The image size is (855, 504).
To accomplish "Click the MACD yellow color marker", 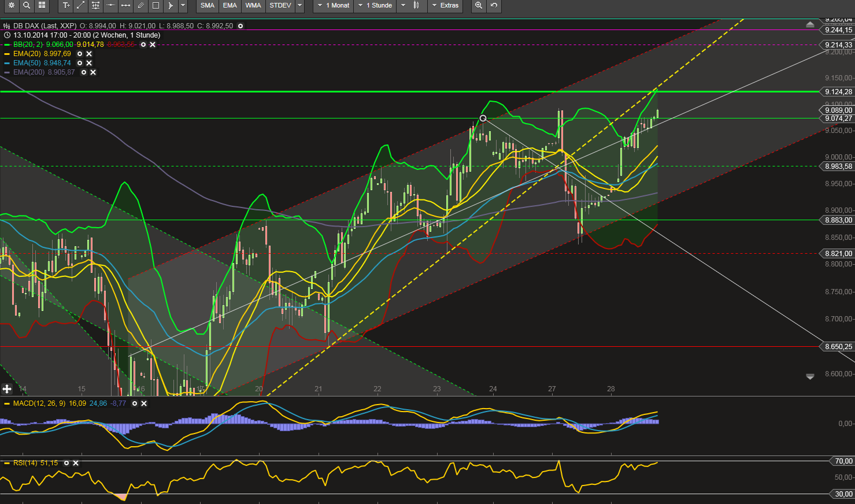I will coord(7,403).
